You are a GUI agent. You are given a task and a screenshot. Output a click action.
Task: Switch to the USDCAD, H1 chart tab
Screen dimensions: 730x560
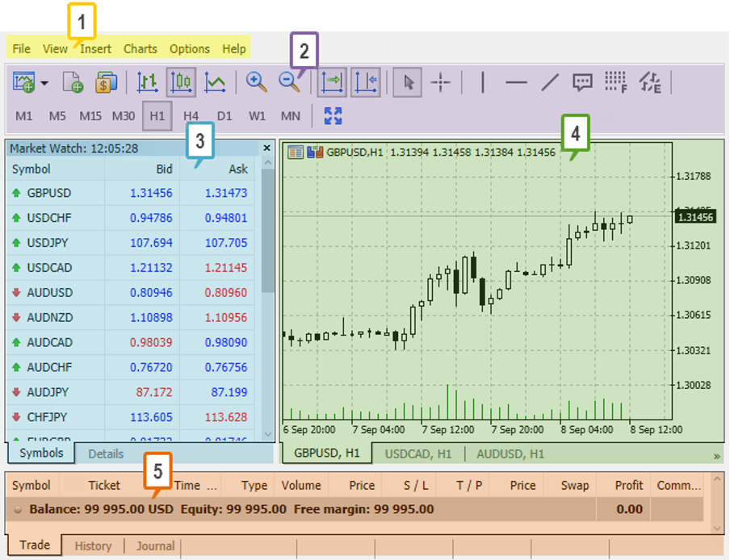tap(418, 454)
